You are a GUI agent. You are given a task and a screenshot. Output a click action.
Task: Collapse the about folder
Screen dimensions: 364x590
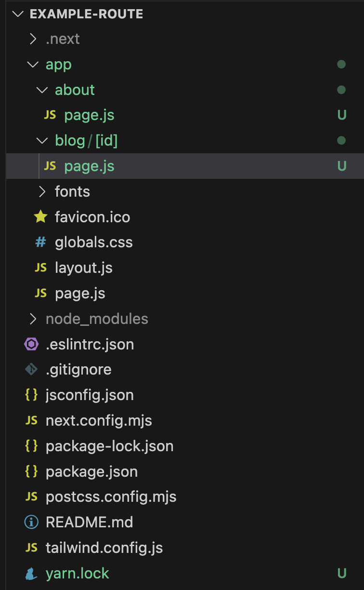42,90
